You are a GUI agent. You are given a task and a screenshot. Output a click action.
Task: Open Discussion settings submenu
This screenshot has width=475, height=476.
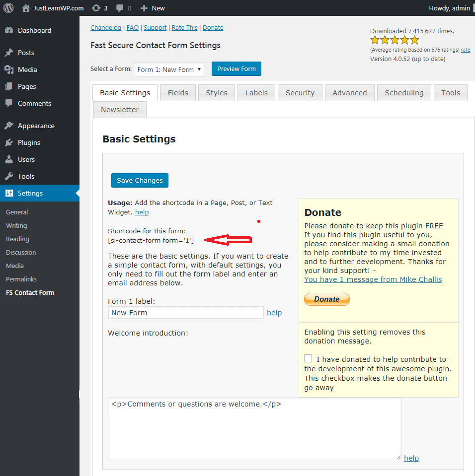tap(21, 252)
